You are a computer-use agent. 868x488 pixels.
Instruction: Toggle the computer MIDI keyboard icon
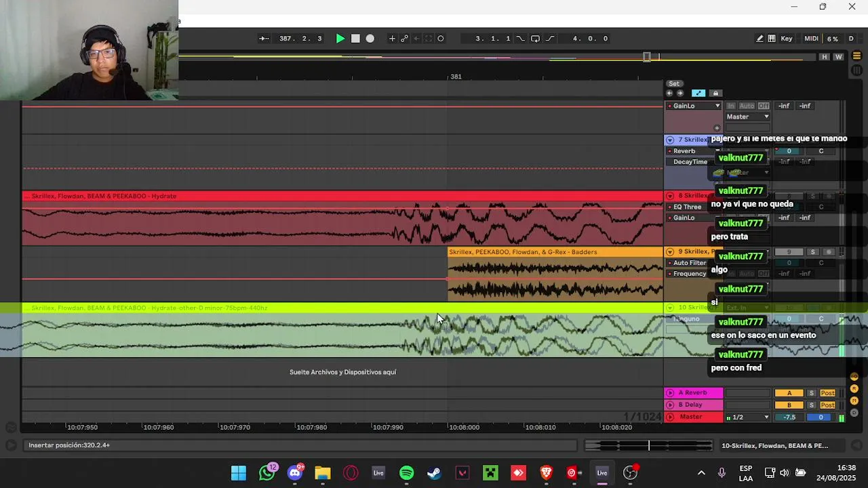[772, 39]
